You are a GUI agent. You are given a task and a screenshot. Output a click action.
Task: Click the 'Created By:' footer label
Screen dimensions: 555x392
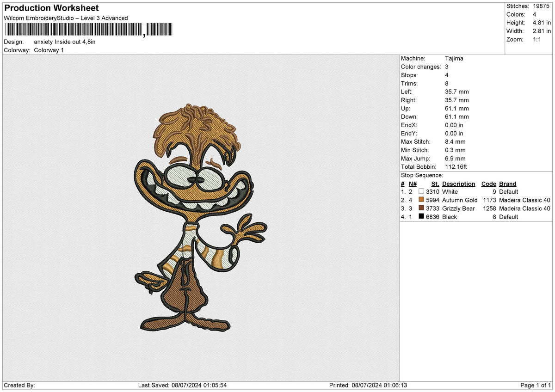click(x=19, y=385)
